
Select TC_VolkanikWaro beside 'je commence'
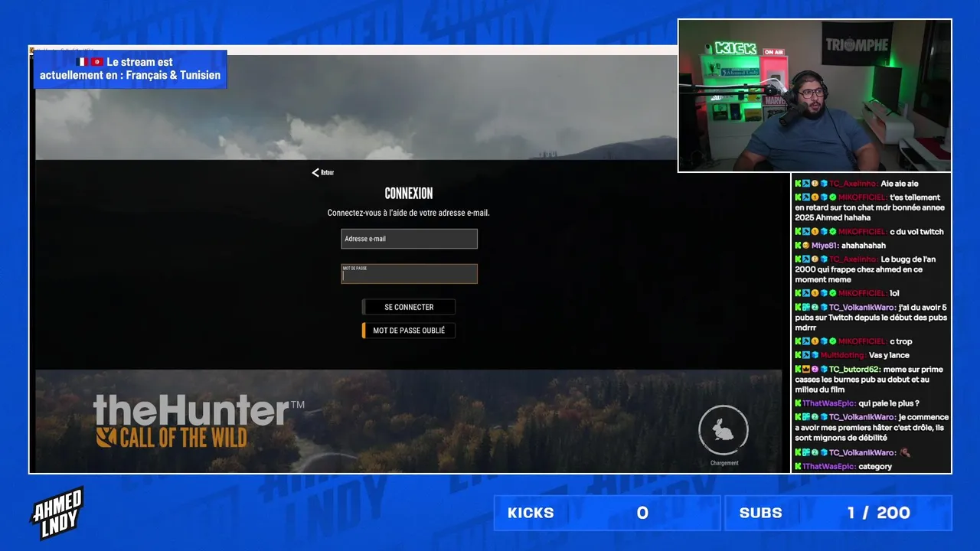(x=862, y=418)
